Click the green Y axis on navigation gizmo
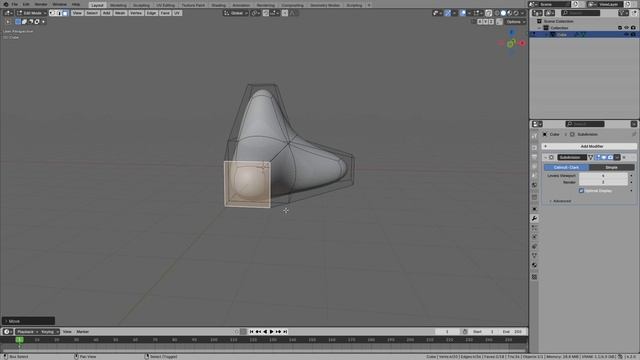640x360 pixels. [x=510, y=44]
